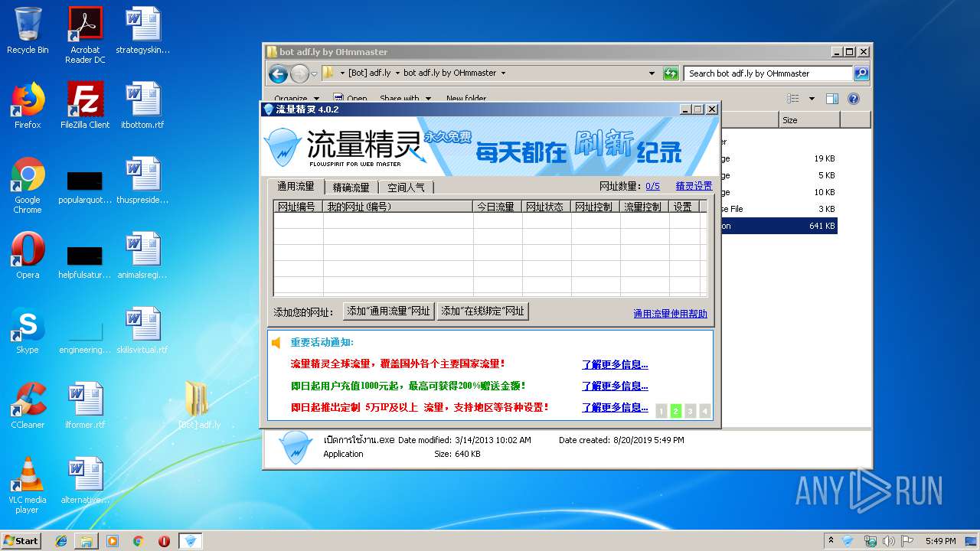Click Explorer back navigation arrow
This screenshot has width=980, height=551.
point(278,73)
